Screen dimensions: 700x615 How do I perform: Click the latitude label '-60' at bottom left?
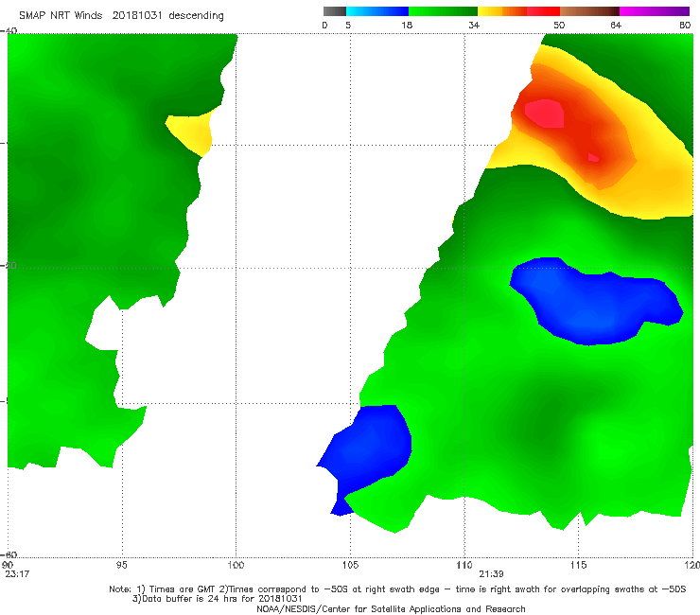coord(9,554)
